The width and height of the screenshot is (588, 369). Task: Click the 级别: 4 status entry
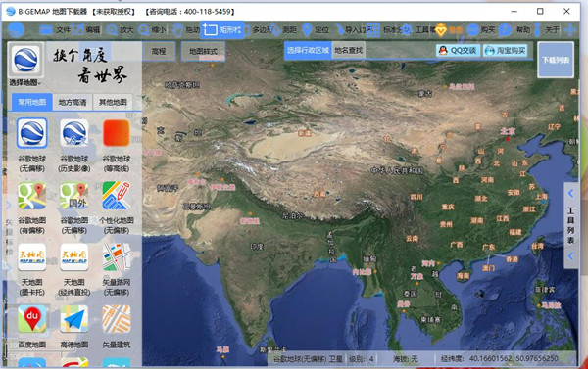click(362, 359)
